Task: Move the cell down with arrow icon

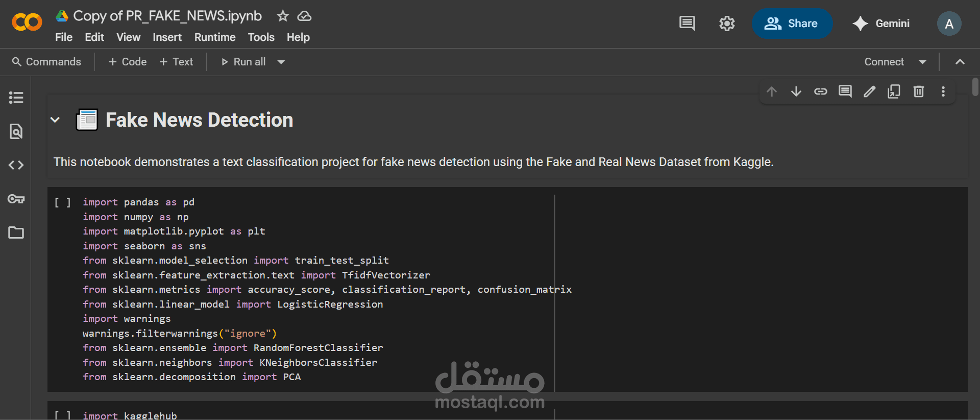Action: pyautogui.click(x=796, y=91)
